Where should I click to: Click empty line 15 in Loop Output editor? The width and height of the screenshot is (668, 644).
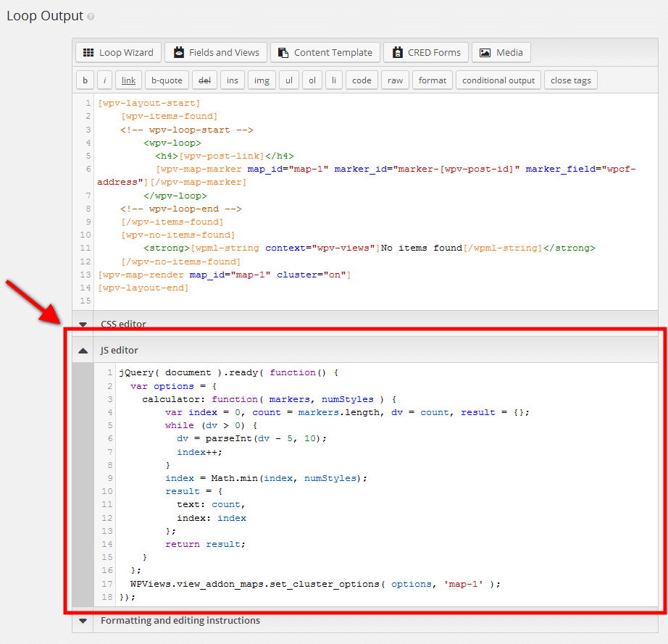(x=375, y=301)
